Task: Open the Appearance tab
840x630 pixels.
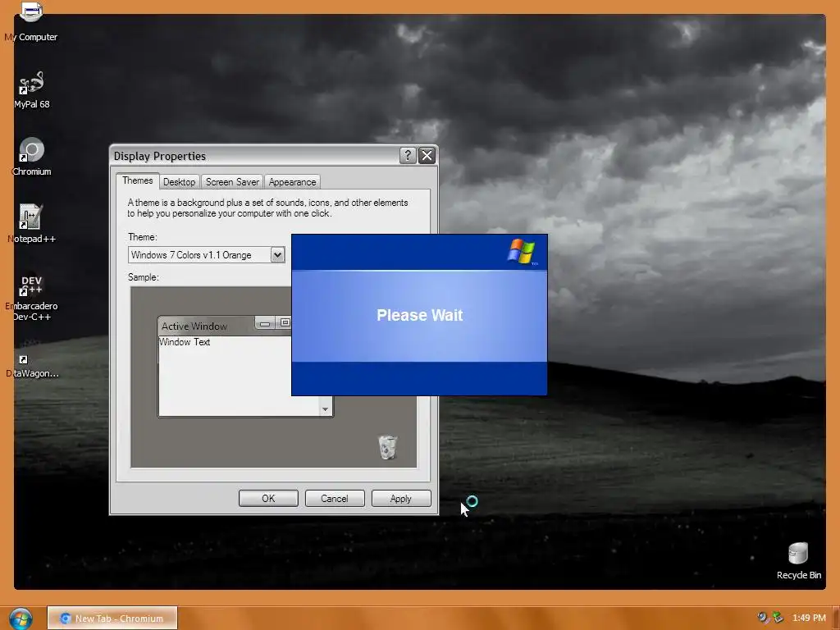Action: tap(293, 182)
